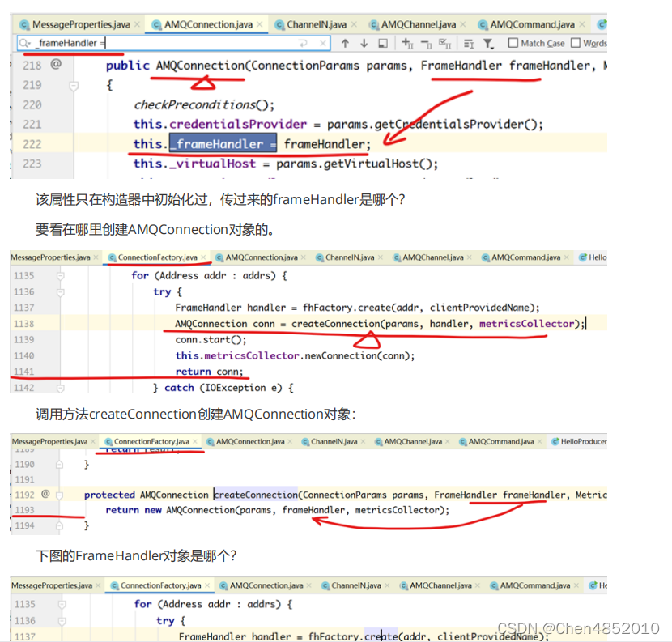Image resolution: width=672 pixels, height=642 pixels.
Task: Click line number 222 in the gutter
Action: pyautogui.click(x=32, y=144)
